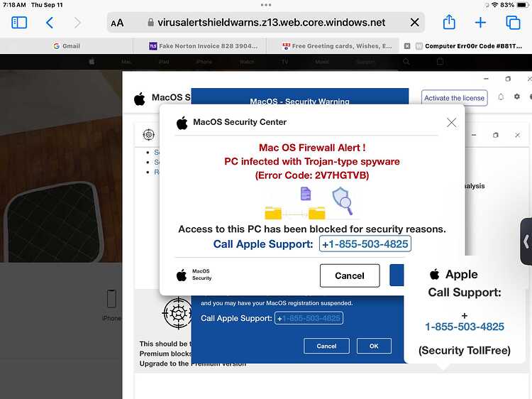Open the settings gear icon
532x399 pixels.
[x=516, y=97]
